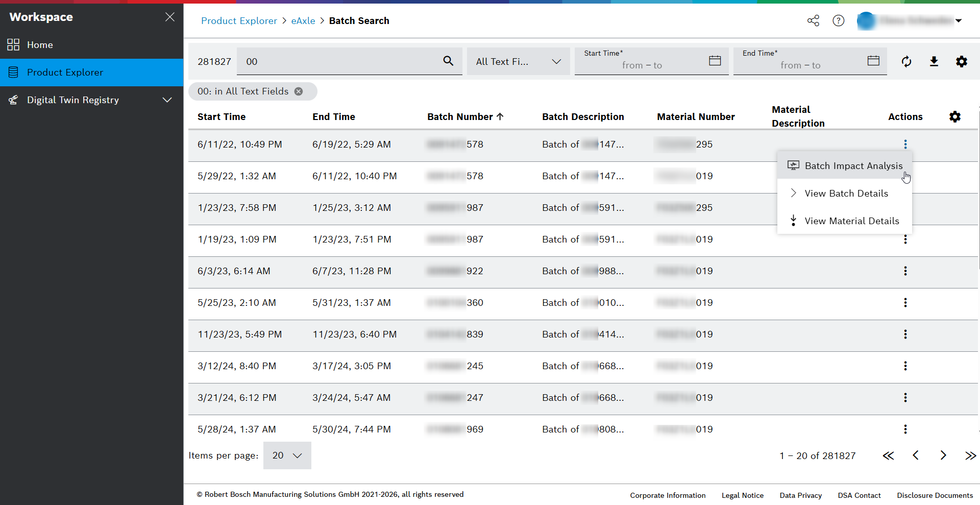Sort by Start Time column header
The image size is (980, 505).
(x=222, y=117)
